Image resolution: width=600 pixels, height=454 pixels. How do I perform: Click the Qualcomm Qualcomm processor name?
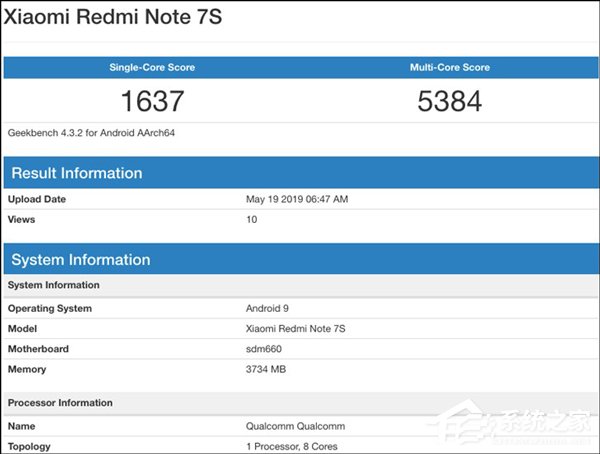pyautogui.click(x=295, y=426)
